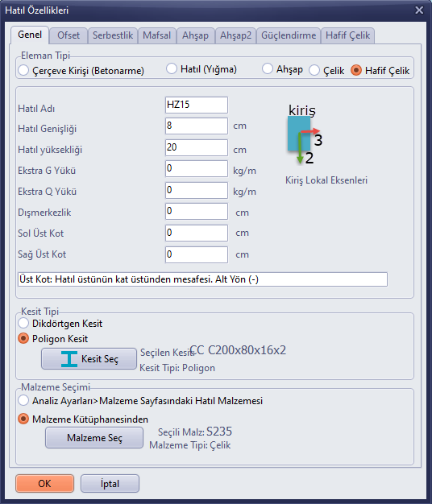Switch to the Ofset tab
432x504 pixels.
69,35
